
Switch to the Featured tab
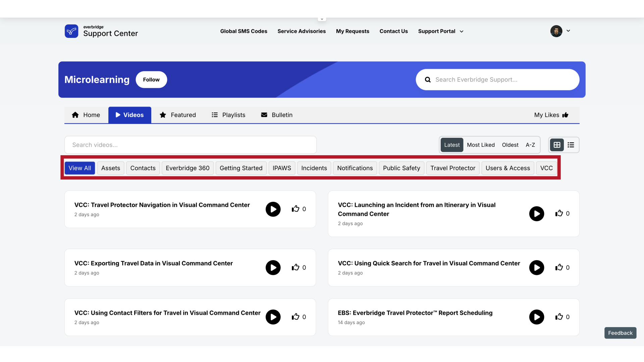pos(178,115)
